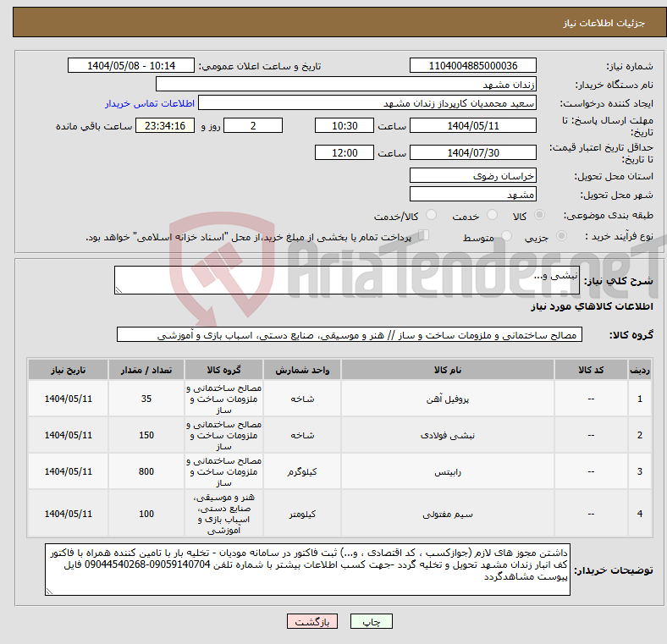This screenshot has height=644, width=667.
Task: Click the کیلومتر unit cell
Action: pyautogui.click(x=302, y=514)
